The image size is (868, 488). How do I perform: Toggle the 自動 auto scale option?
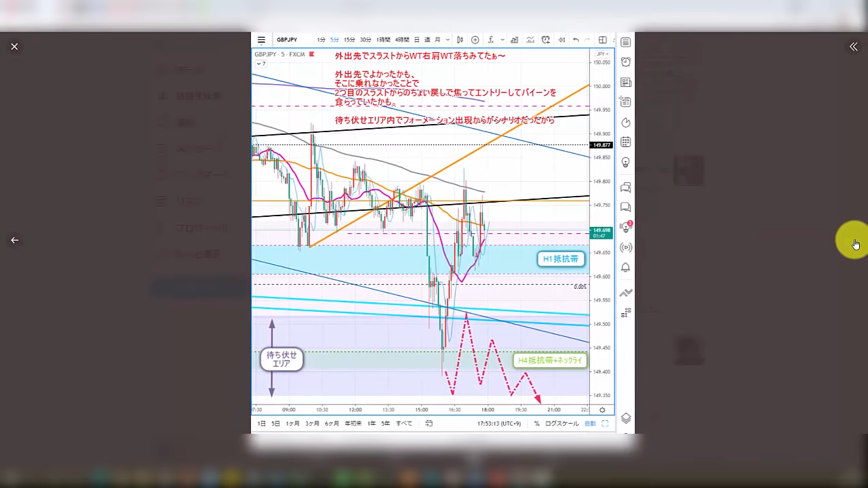coord(590,424)
